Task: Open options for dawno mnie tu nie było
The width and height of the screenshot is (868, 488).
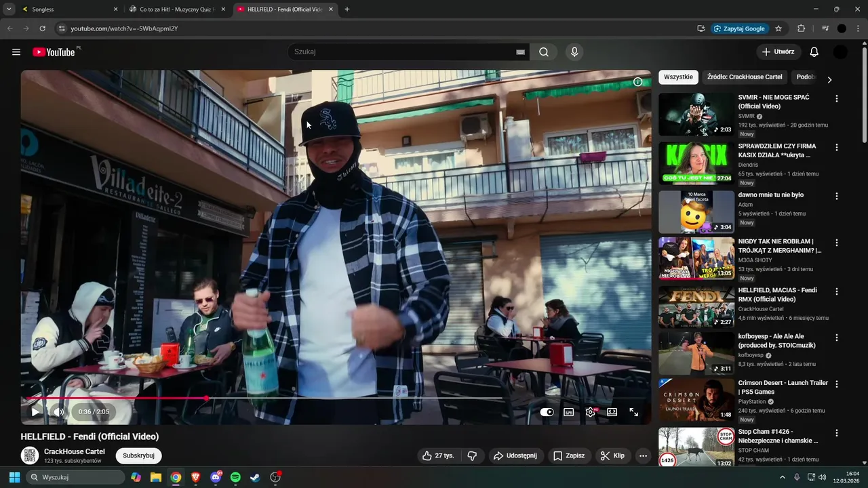Action: click(836, 196)
